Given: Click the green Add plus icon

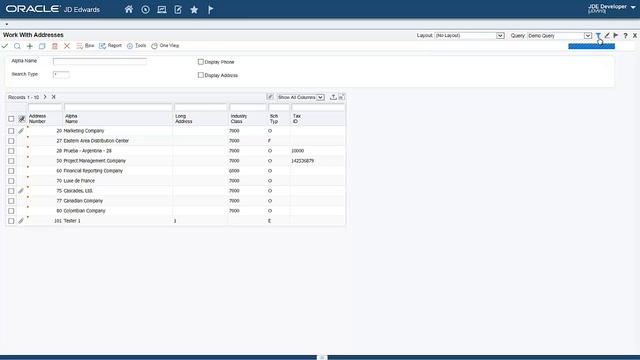Looking at the screenshot, I should click(30, 46).
